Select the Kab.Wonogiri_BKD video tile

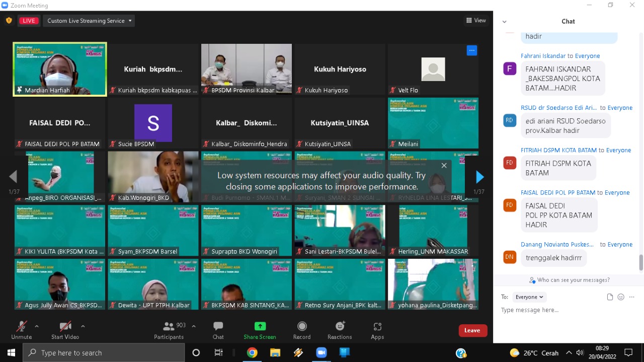pos(153,177)
